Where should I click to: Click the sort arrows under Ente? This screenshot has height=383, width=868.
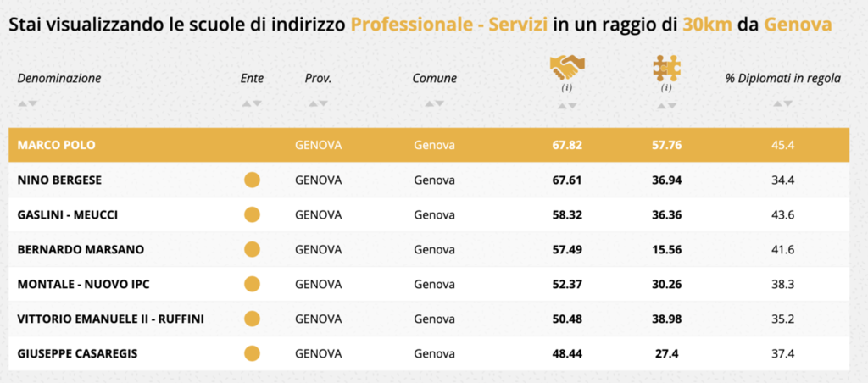click(x=252, y=103)
